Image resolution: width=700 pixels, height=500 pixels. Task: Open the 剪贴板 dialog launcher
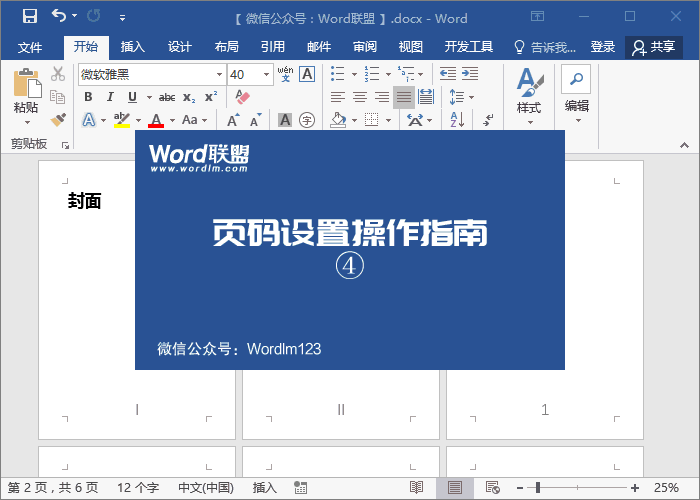[x=66, y=145]
